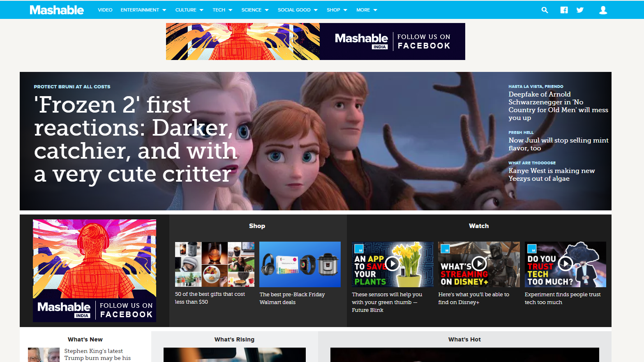Open the Science menu item

coord(255,10)
